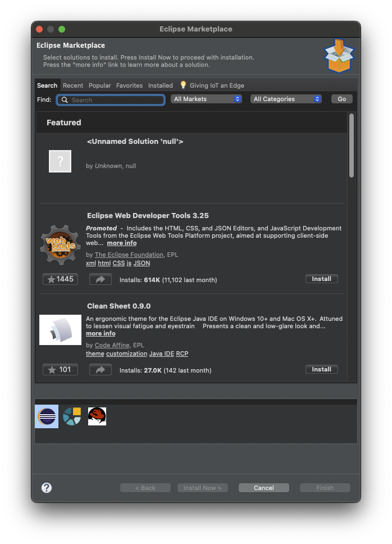Click the magnifier icon in search field
The width and height of the screenshot is (392, 544).
pos(65,100)
